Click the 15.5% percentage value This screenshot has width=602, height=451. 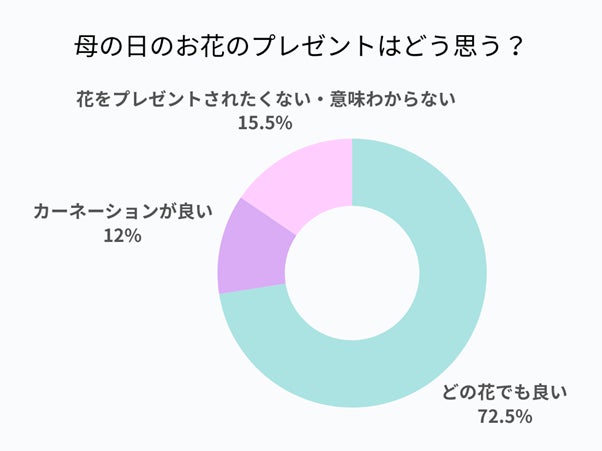click(264, 124)
